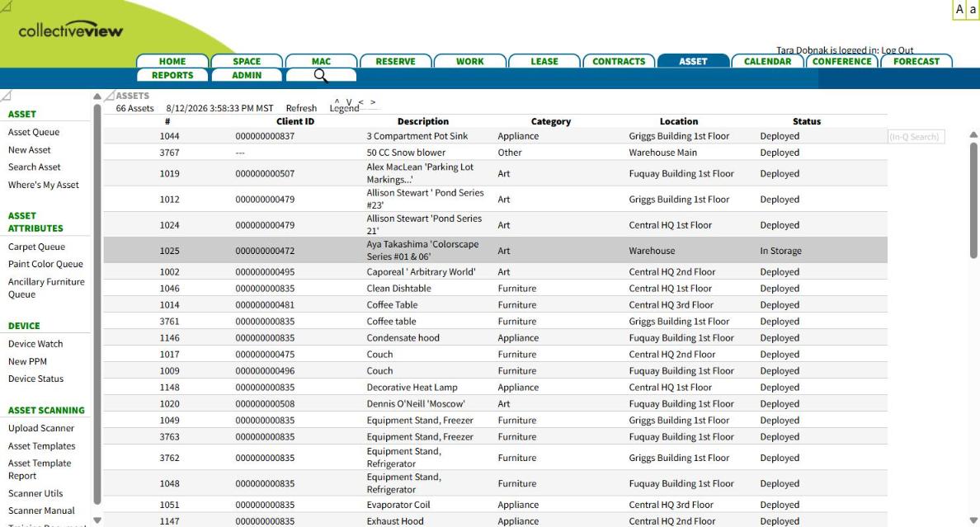
Task: Click sidebar scroll-down arrow
Action: (x=97, y=520)
